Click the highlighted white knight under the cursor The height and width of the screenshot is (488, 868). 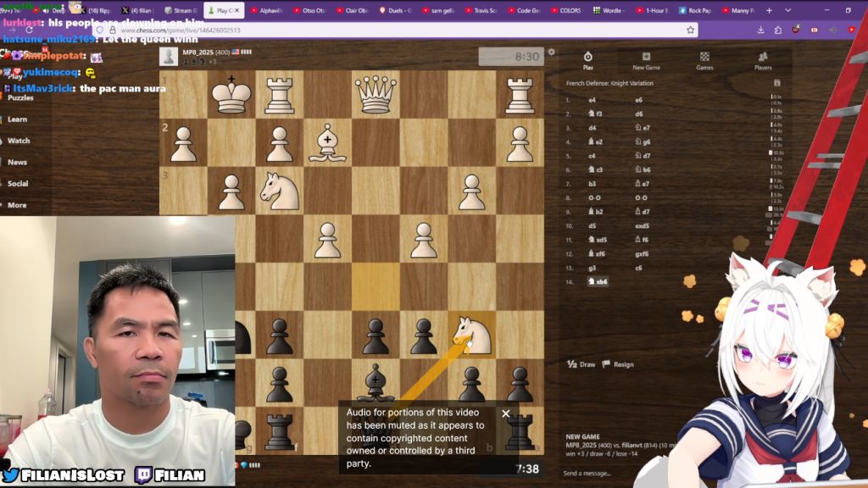pyautogui.click(x=471, y=335)
